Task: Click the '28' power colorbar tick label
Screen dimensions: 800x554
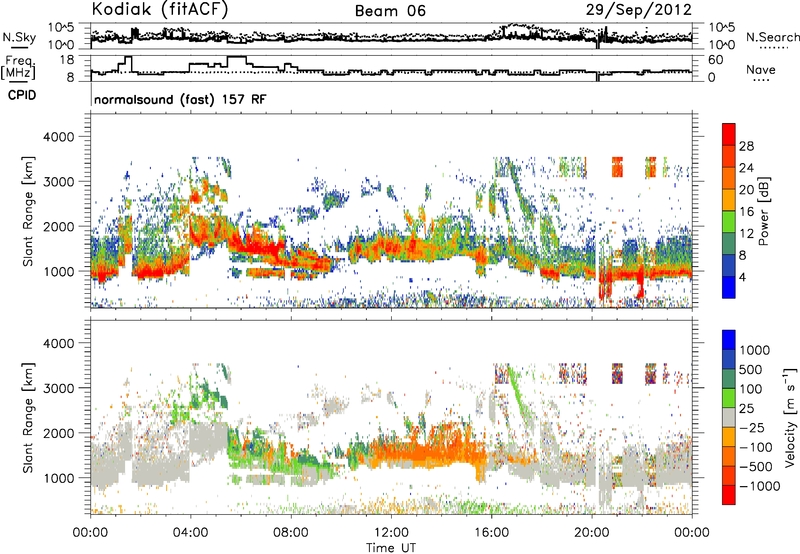Action: (x=746, y=146)
